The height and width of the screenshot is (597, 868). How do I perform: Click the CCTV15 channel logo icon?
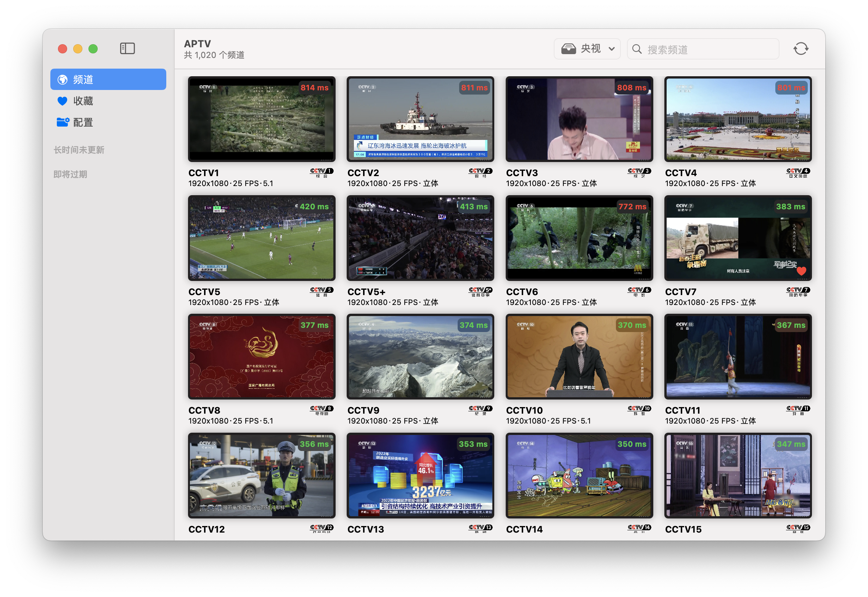(x=798, y=529)
